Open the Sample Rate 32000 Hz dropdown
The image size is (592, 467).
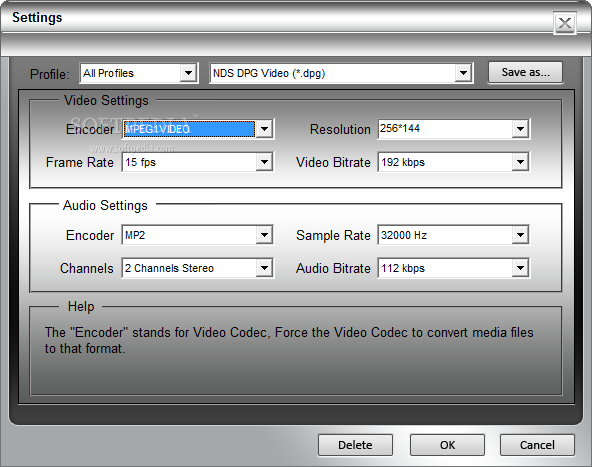point(520,235)
